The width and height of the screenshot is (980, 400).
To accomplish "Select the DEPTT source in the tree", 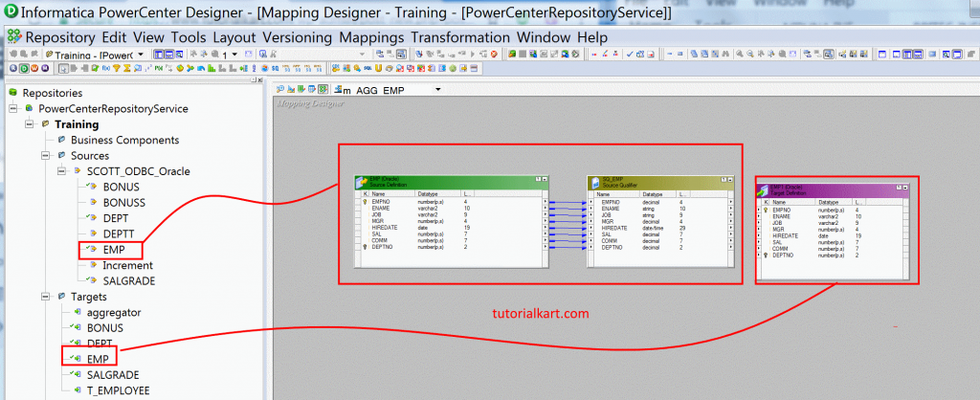I will [x=119, y=234].
